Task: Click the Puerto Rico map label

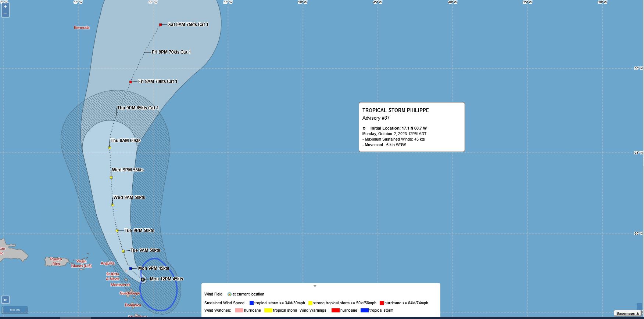Action: coord(56,261)
